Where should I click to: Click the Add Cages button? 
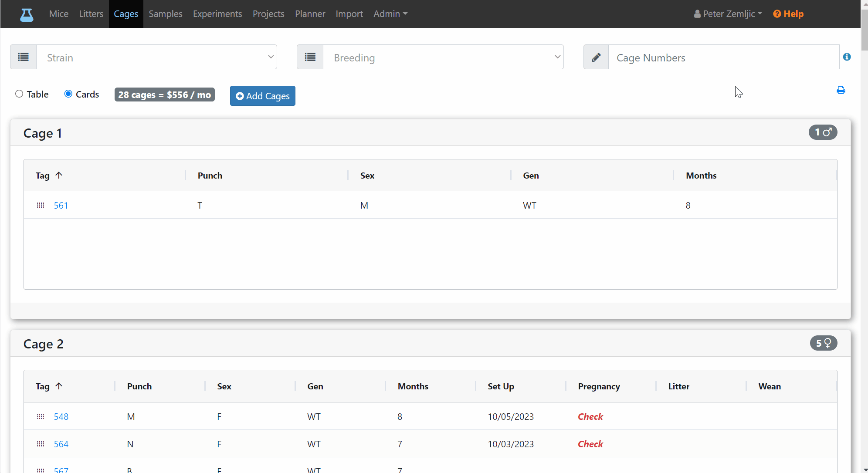coord(263,96)
